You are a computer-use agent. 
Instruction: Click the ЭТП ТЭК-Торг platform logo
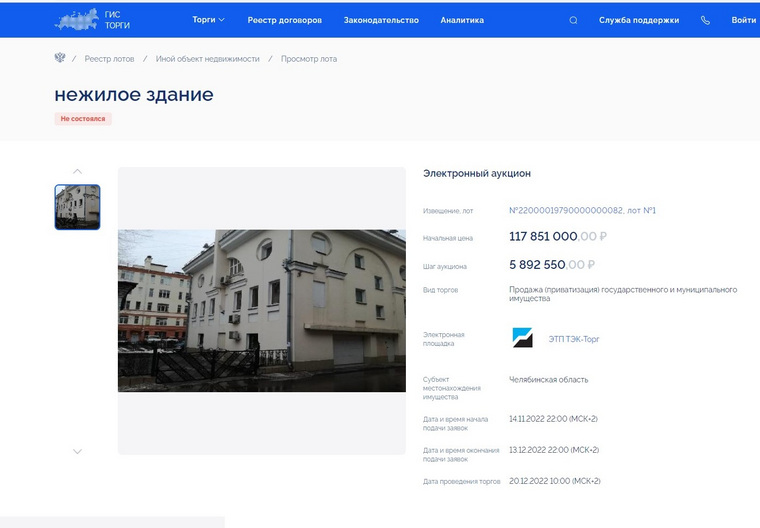(522, 338)
